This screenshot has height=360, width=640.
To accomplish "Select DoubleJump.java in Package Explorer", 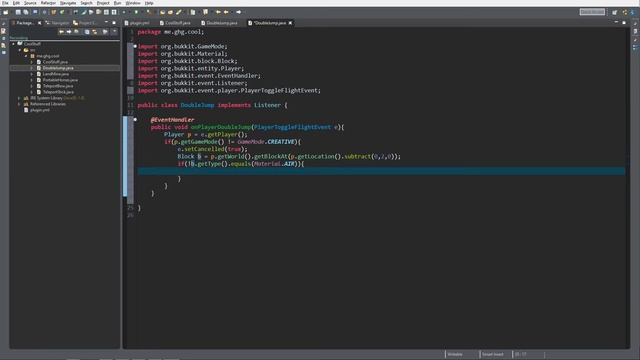I will 58,68.
